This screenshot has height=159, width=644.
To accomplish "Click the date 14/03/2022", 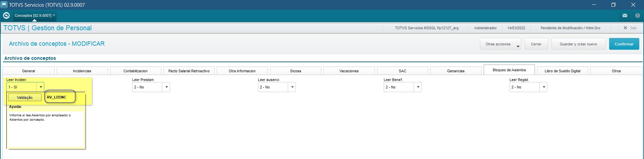I will coord(516,28).
